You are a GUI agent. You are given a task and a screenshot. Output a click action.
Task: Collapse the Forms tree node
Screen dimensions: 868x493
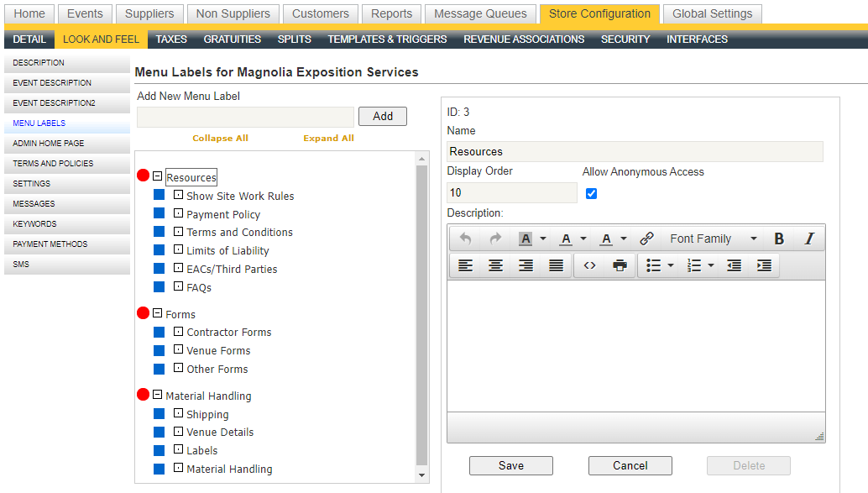pyautogui.click(x=156, y=313)
